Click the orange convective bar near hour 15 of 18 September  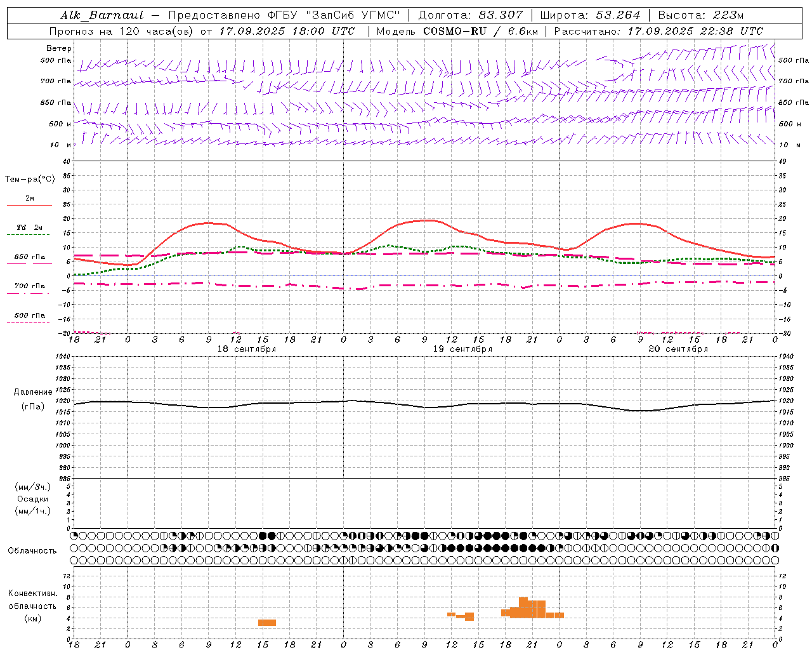point(267,623)
